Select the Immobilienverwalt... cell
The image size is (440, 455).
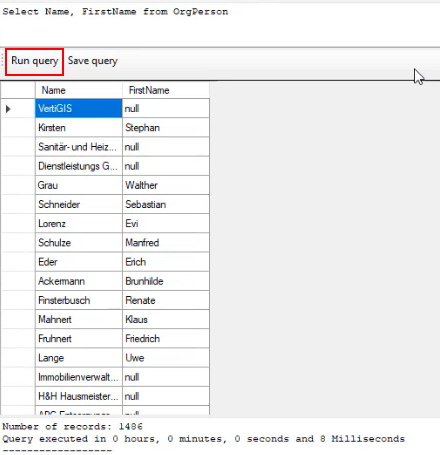pos(79,377)
